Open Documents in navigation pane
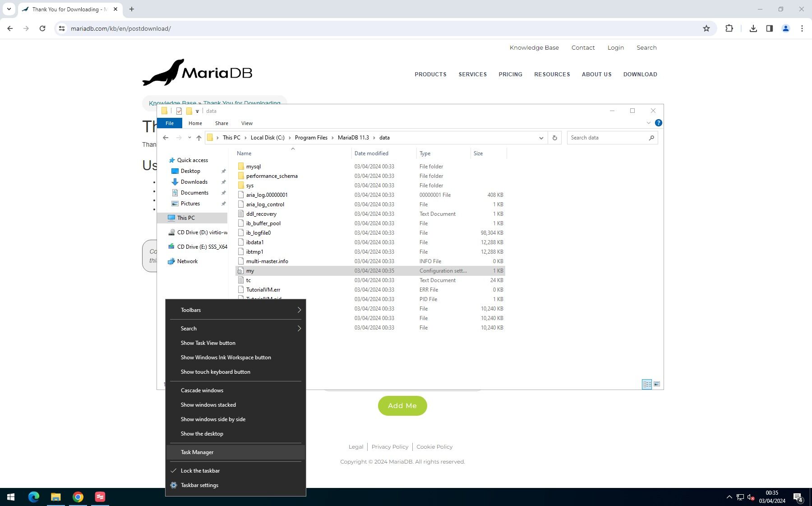 [194, 193]
